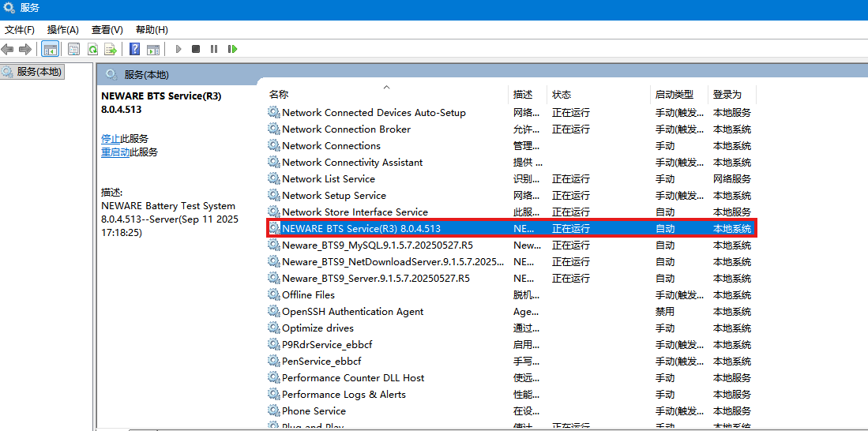Click the Refresh toolbar icon
868x431 pixels.
tap(92, 49)
